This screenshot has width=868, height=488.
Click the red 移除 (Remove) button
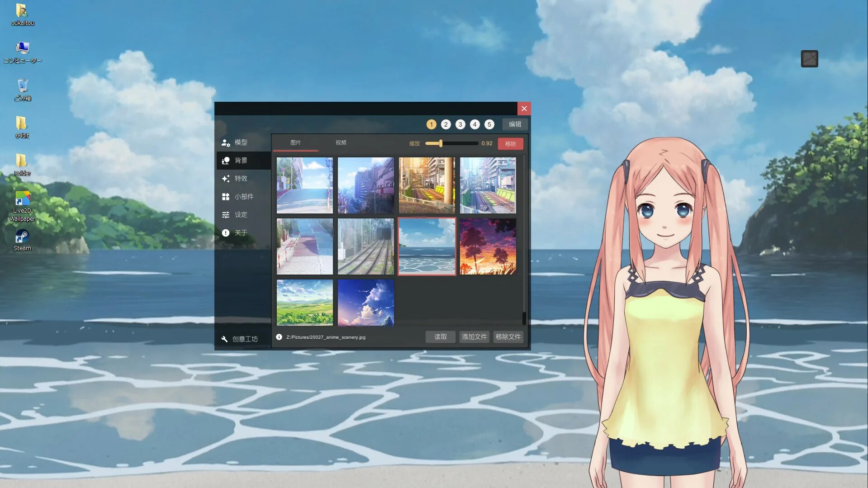coord(510,144)
